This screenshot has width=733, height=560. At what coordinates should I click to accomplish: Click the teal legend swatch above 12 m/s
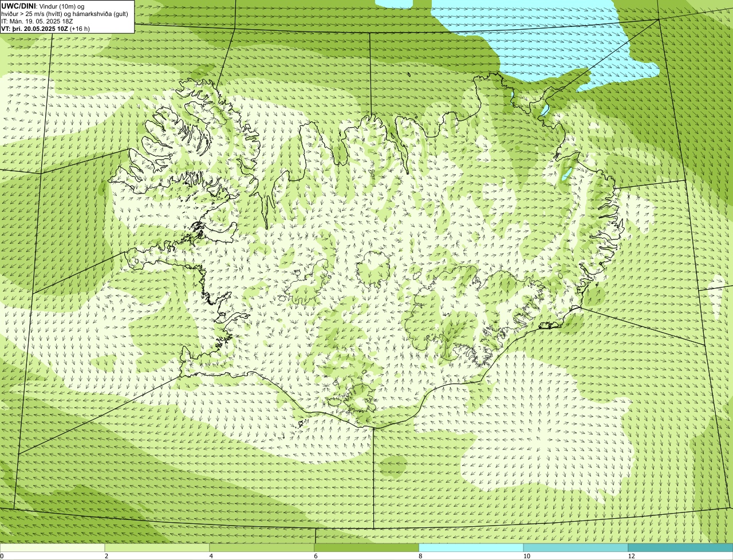point(680,548)
